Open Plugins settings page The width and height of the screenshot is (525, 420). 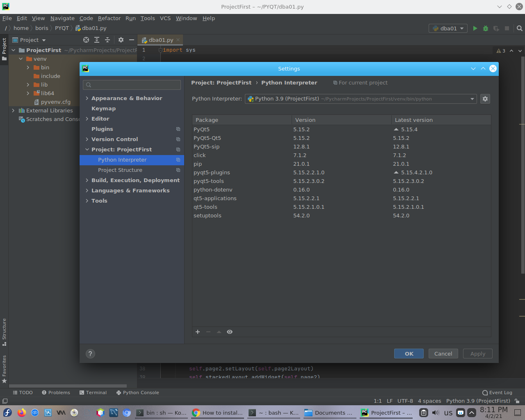click(x=102, y=129)
